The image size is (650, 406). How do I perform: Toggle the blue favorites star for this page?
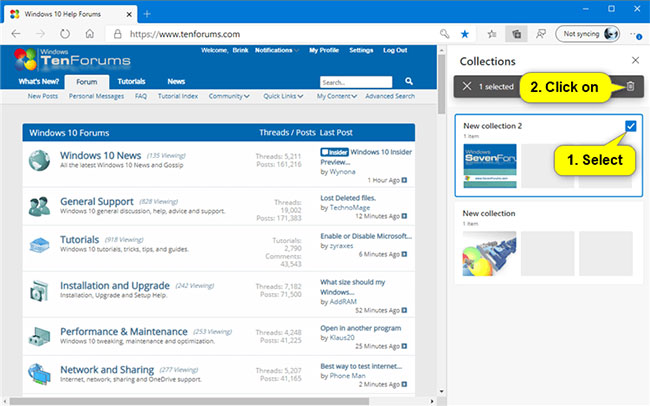pyautogui.click(x=465, y=34)
